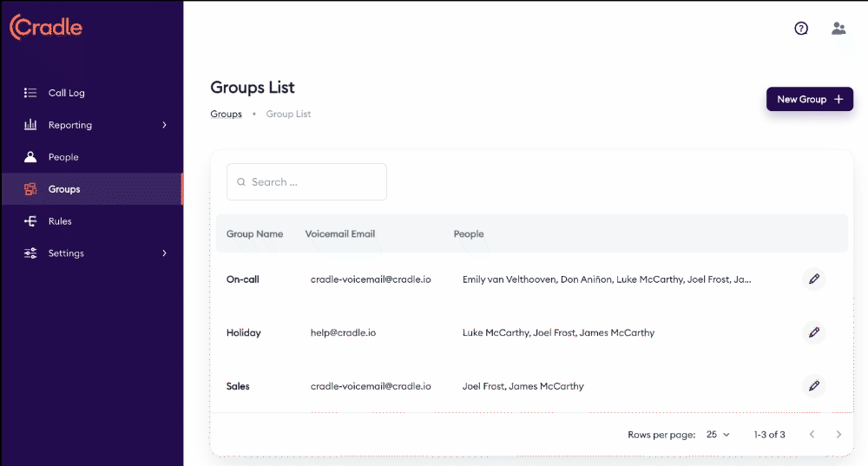Select Groups in the sidebar menu
This screenshot has height=466, width=868.
pos(64,189)
